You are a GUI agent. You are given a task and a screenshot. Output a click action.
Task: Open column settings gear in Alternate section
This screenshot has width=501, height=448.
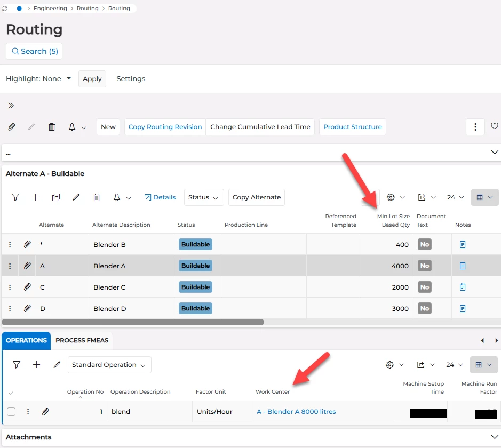pos(391,197)
